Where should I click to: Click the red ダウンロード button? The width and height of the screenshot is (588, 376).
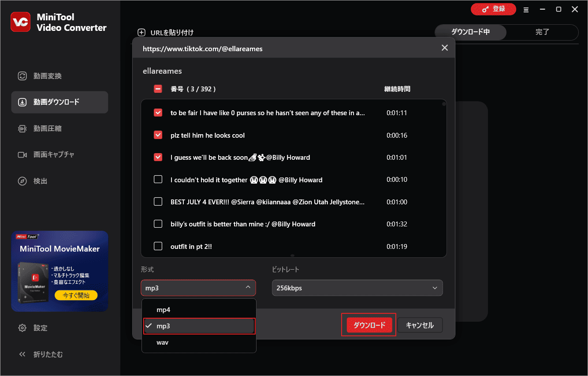[369, 325]
